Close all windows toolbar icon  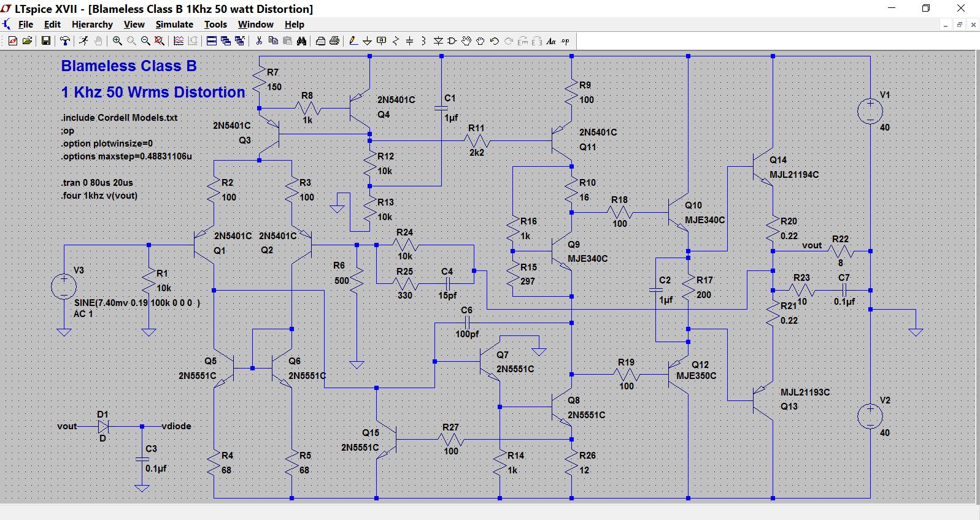pos(239,41)
